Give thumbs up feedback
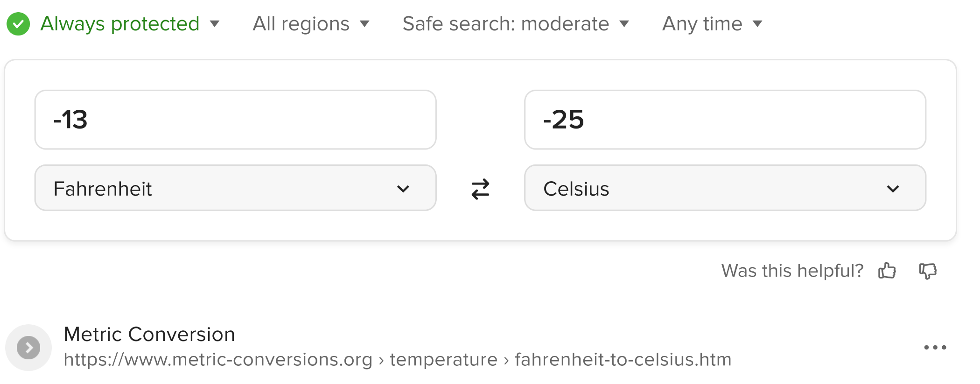The image size is (980, 384). (887, 270)
